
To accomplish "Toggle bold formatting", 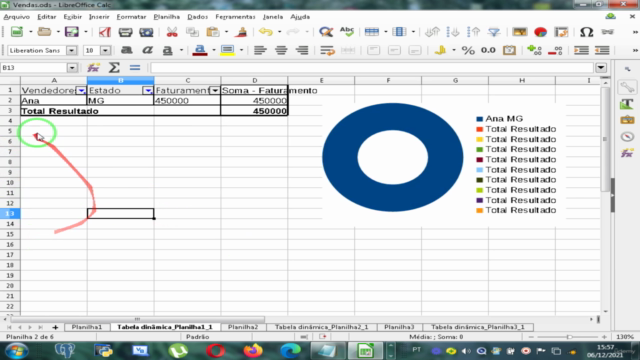I will tap(127, 50).
